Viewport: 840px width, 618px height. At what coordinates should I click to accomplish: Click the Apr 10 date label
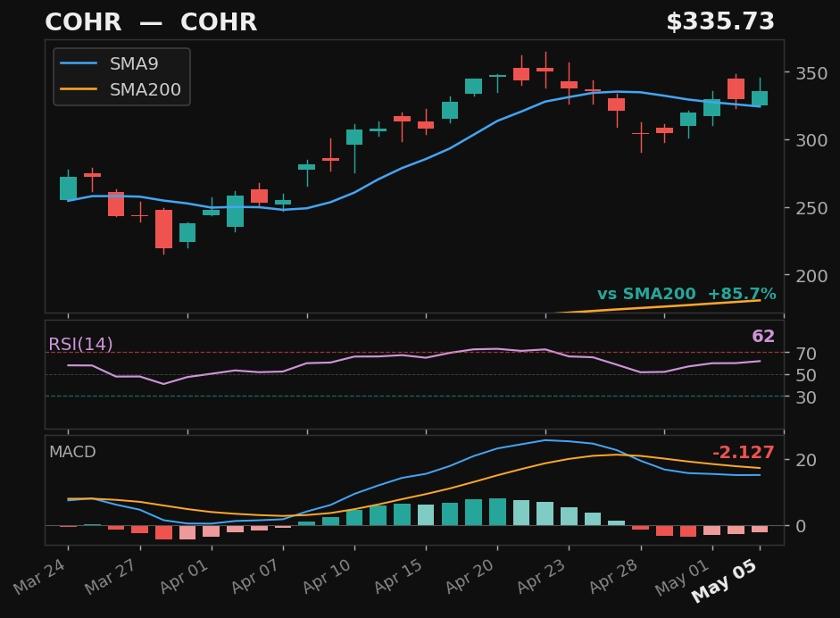pyautogui.click(x=326, y=575)
